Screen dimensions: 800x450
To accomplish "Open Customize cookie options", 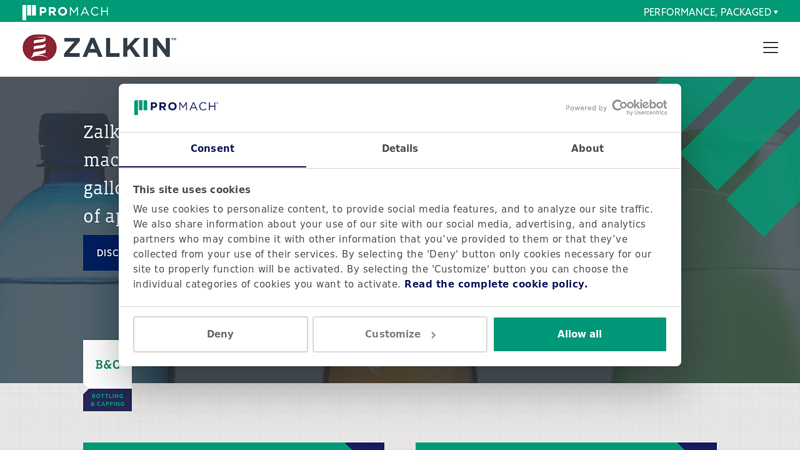I will [x=400, y=334].
